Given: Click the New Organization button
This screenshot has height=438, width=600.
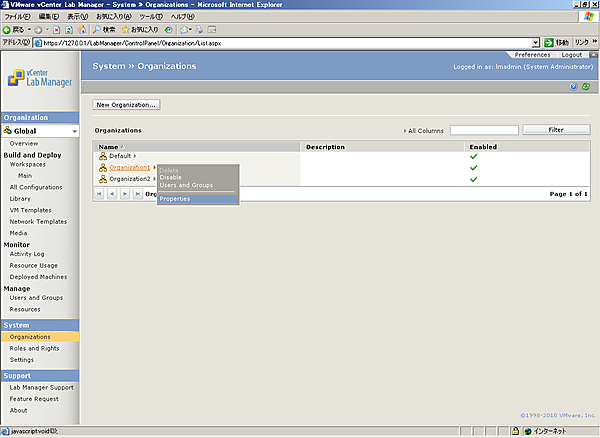Looking at the screenshot, I should coord(126,104).
